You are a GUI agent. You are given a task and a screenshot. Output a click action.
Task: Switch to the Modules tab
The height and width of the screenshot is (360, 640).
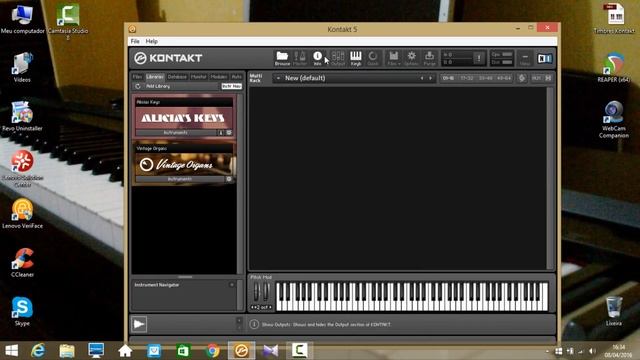(219, 77)
